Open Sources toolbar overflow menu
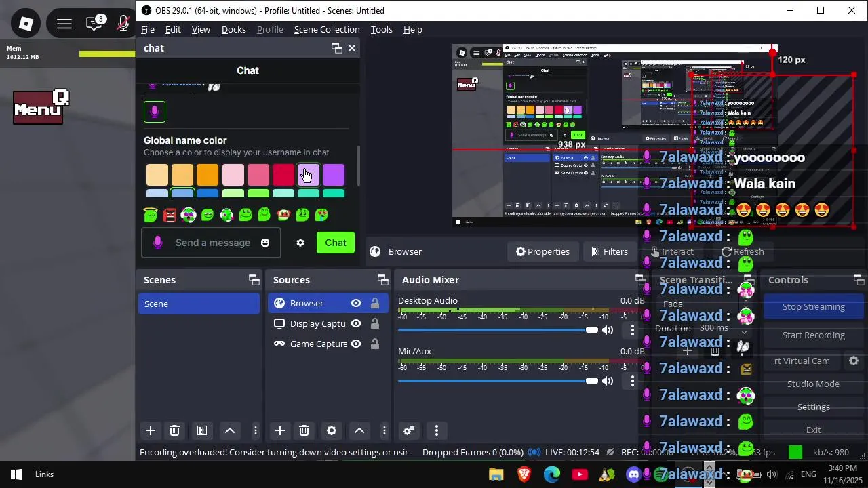 384,430
